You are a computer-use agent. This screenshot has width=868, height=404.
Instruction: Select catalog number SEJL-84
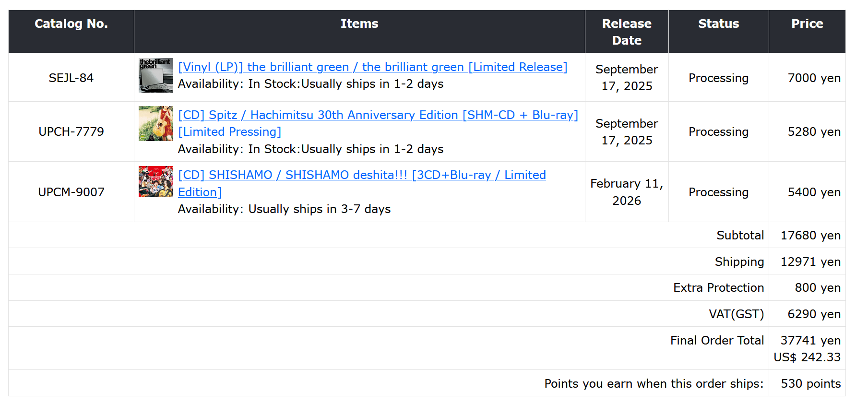[71, 78]
